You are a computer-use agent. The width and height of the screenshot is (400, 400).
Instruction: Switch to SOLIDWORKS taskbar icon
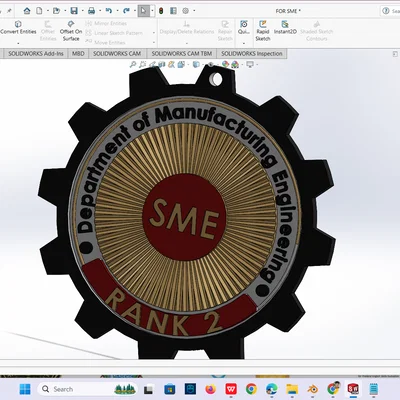(353, 389)
